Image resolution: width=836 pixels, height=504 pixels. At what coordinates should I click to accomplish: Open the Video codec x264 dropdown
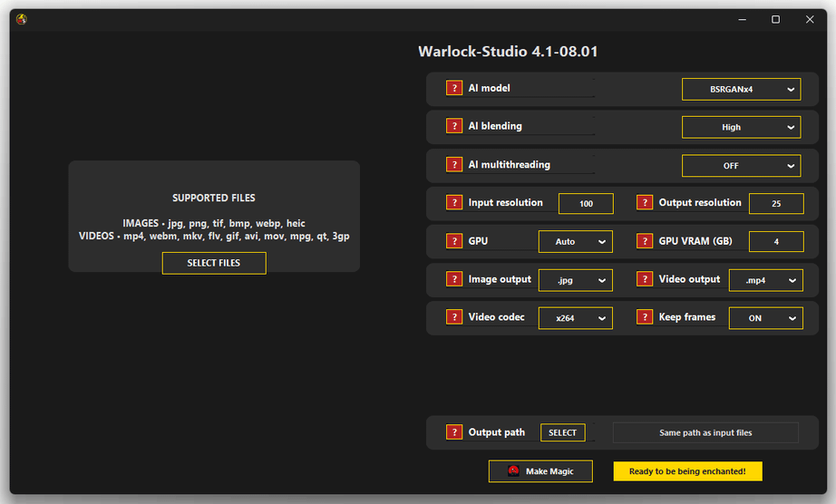click(x=576, y=318)
